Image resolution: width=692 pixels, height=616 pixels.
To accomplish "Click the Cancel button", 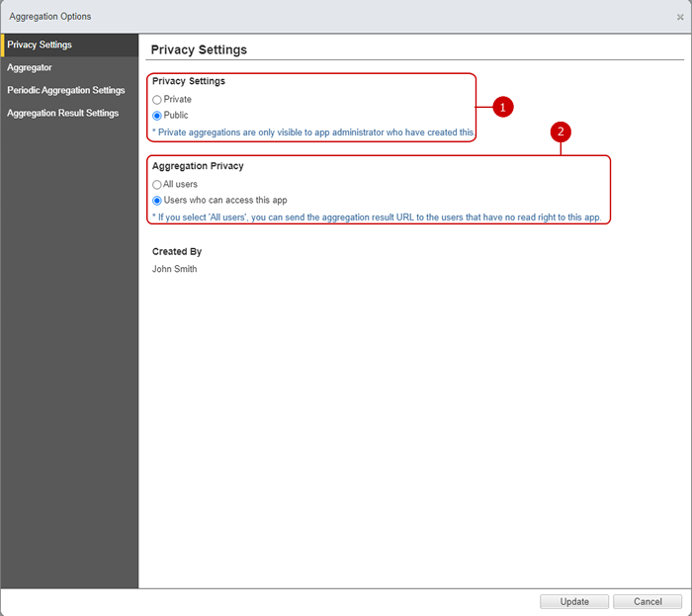I will click(647, 601).
